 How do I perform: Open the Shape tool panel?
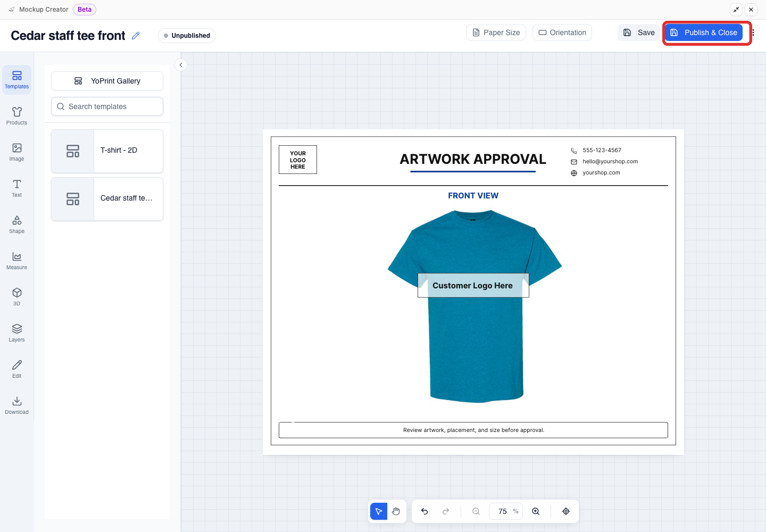16,225
